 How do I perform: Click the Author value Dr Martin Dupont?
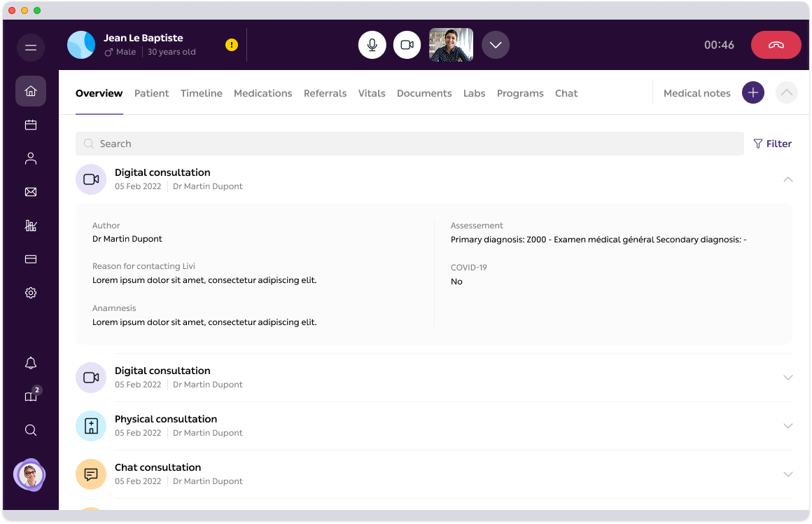point(127,239)
